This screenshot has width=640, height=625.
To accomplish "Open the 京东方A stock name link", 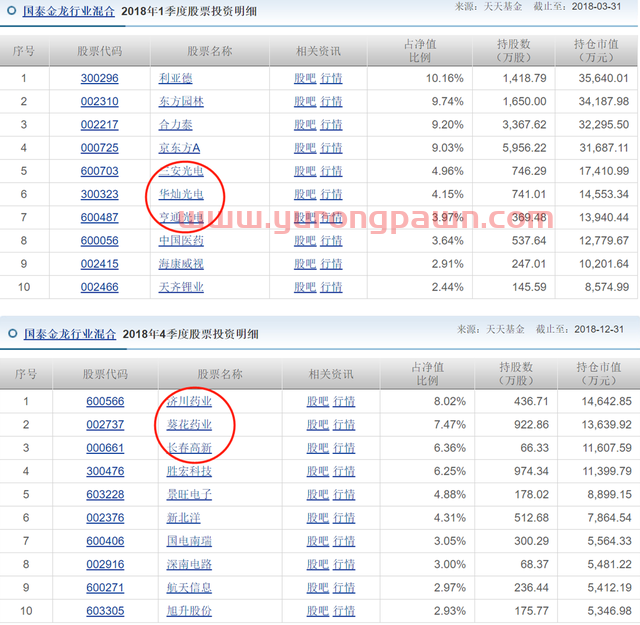I will 180,148.
